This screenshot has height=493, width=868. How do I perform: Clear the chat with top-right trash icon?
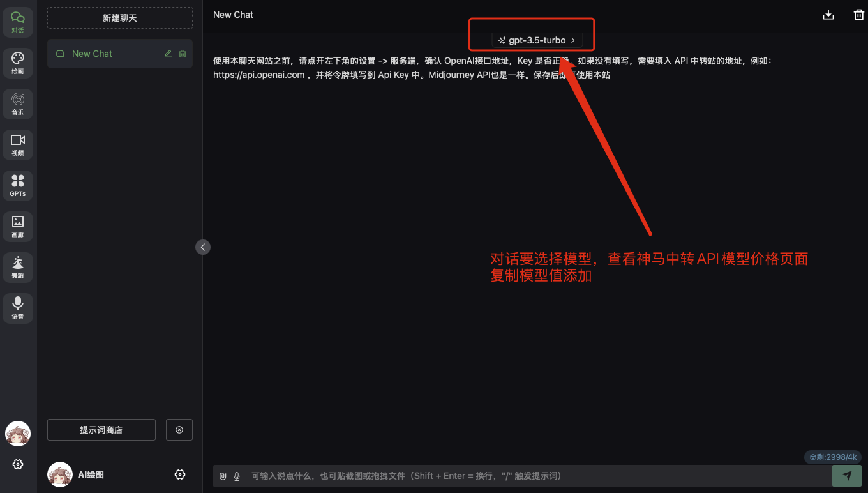(x=859, y=15)
